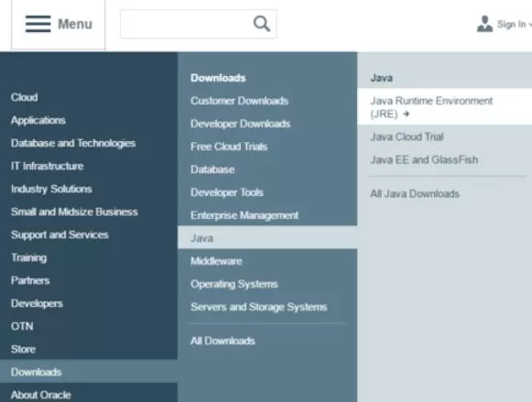This screenshot has height=402, width=532.
Task: Click the arrow icon after (JRE)
Action: pyautogui.click(x=406, y=114)
